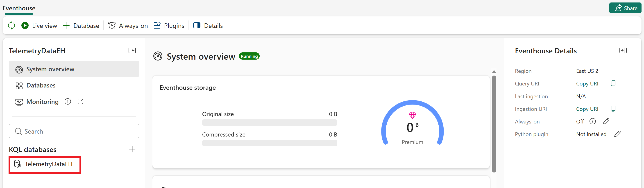Toggle the Details pane button
This screenshot has height=188, width=644.
(x=208, y=25)
